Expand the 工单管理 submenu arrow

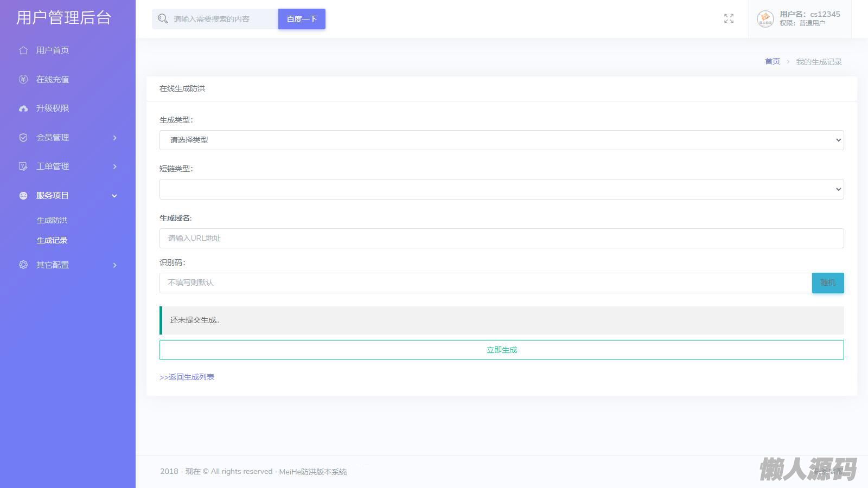[x=114, y=166]
